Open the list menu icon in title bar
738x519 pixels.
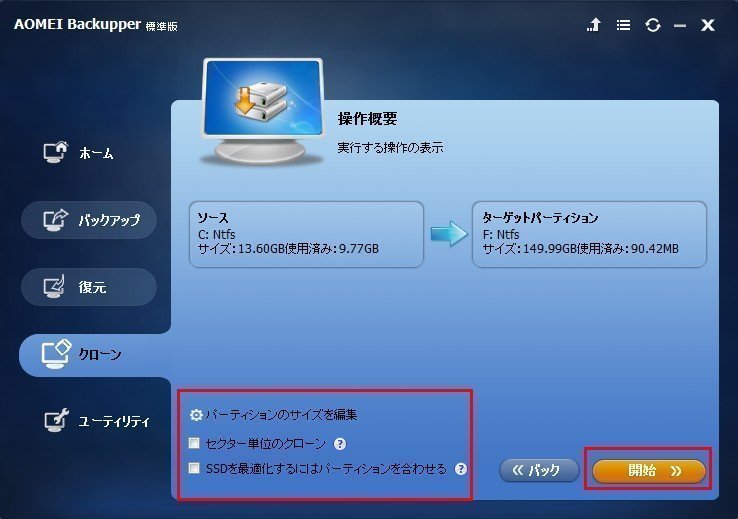(624, 25)
